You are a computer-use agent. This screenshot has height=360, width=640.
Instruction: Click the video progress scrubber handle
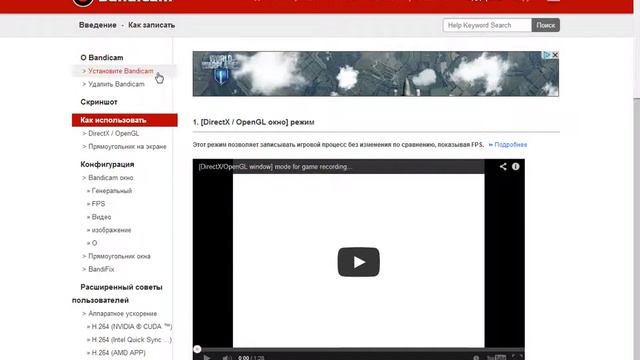pos(197,349)
